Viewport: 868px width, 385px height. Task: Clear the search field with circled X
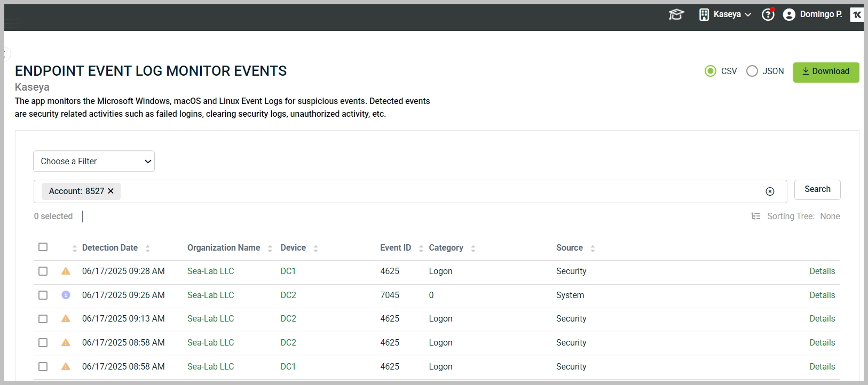coord(770,191)
